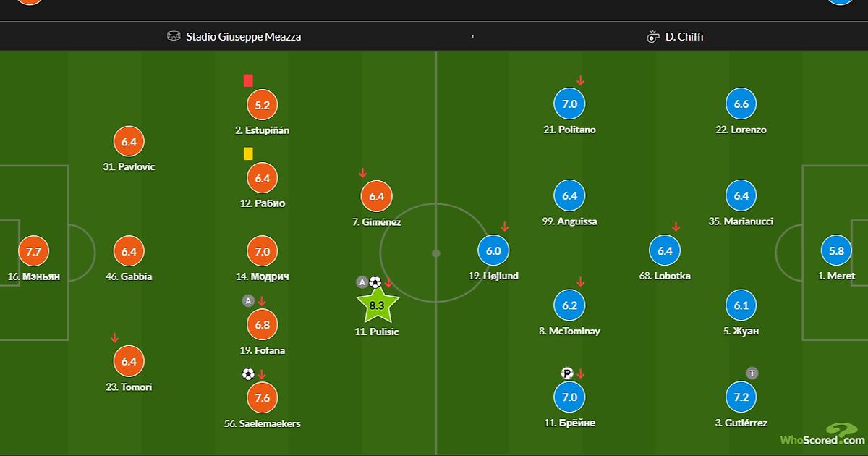Click Pulisic's green star rating badge
The height and width of the screenshot is (456, 868).
377,306
